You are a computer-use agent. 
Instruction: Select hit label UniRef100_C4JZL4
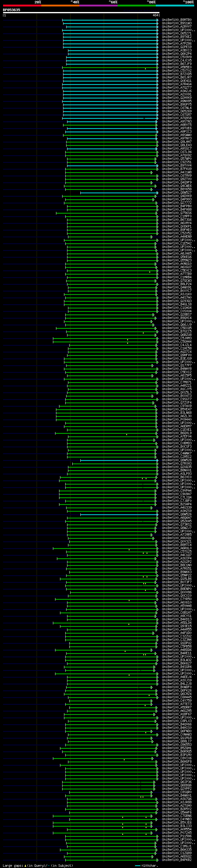pyautogui.click(x=176, y=345)
